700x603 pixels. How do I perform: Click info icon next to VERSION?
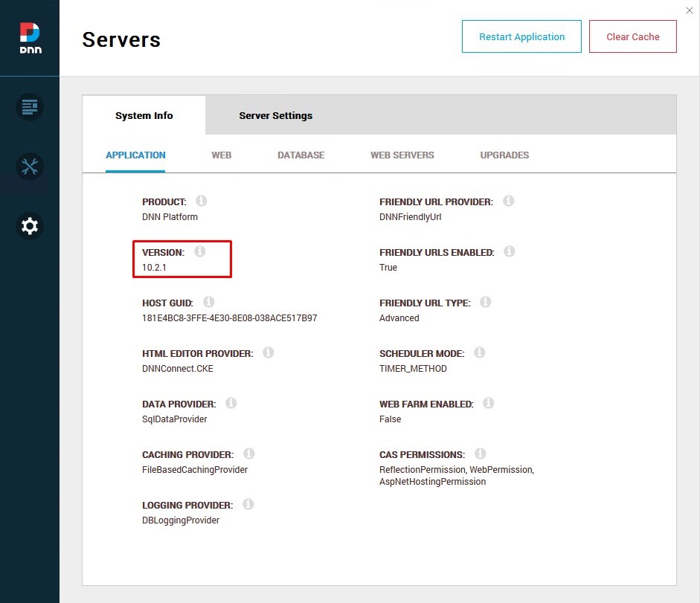199,252
